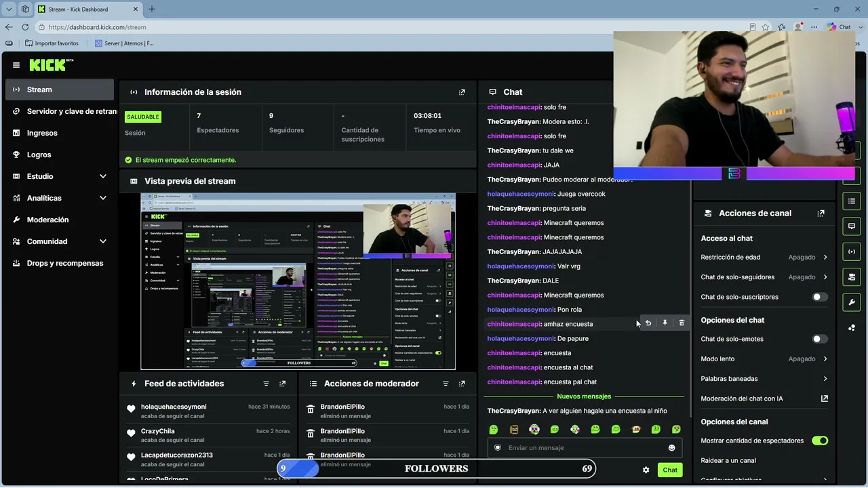Pop out the Acciones de moderador panel
868x488 pixels.
[x=462, y=384]
